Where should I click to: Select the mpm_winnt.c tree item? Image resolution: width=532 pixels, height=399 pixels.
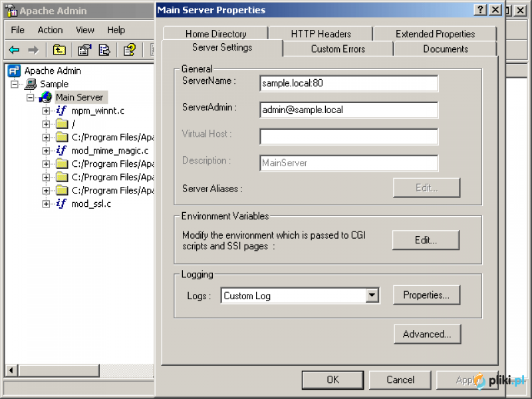98,110
